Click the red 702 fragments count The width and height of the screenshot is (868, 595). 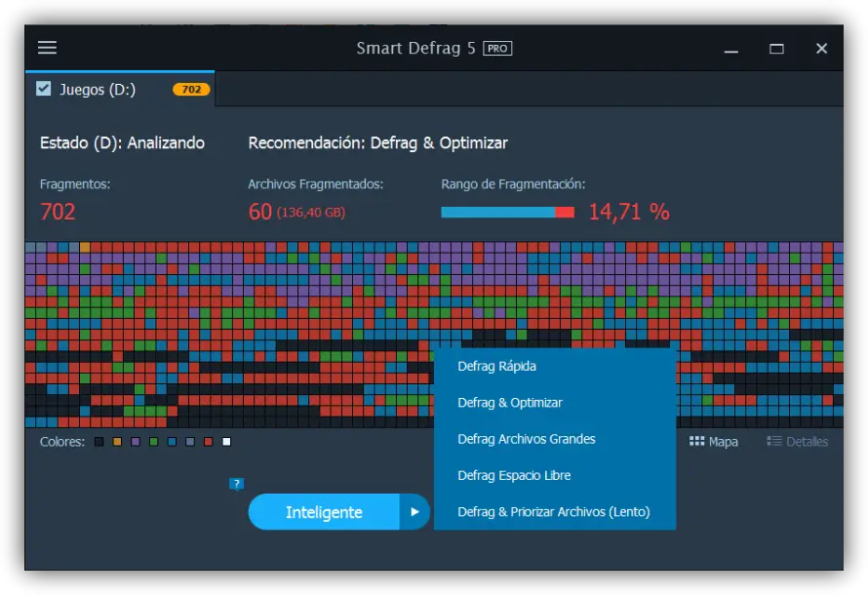[58, 212]
